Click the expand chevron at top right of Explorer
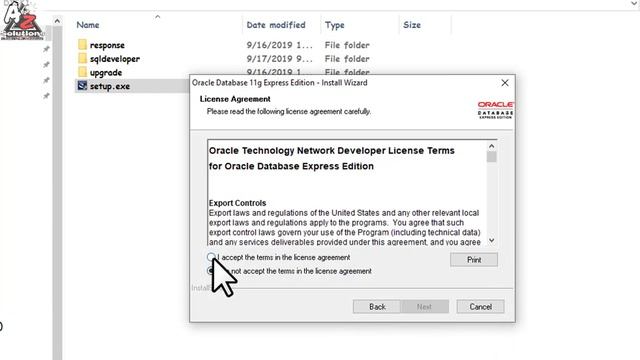Screen dimensions: 640x360 tap(634, 3)
